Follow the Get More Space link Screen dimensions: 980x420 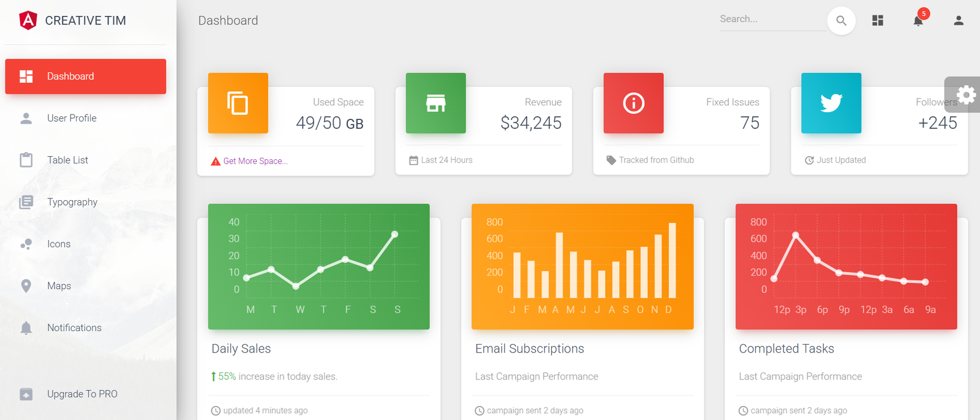click(x=255, y=161)
